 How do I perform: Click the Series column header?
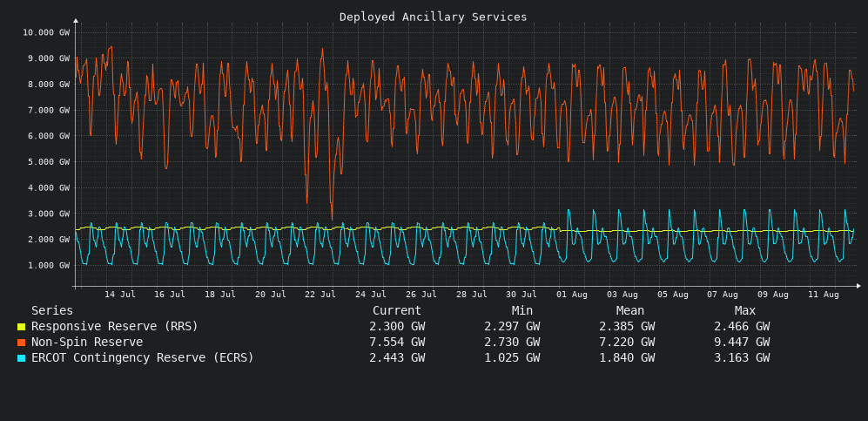click(52, 311)
